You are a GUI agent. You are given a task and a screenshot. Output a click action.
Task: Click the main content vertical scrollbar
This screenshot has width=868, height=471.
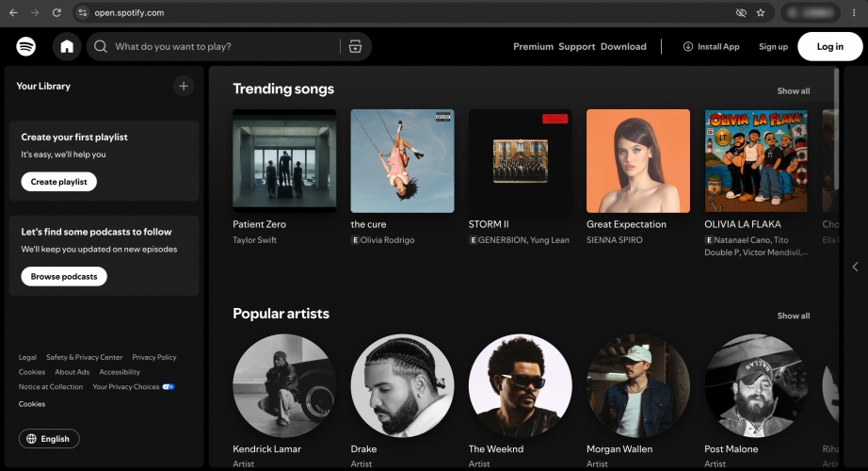(x=836, y=128)
